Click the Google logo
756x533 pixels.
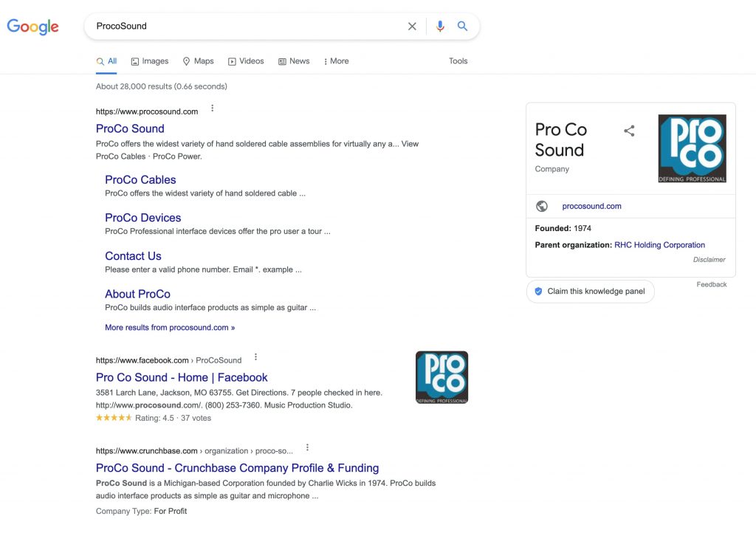[x=32, y=27]
